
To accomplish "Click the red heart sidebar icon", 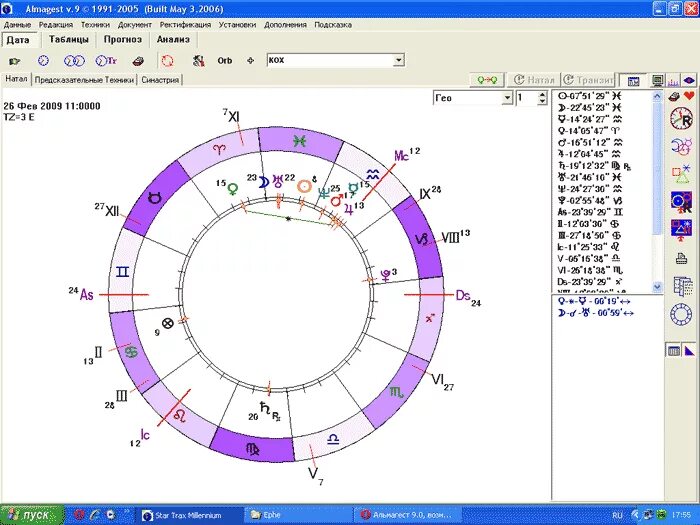I will coord(690,96).
